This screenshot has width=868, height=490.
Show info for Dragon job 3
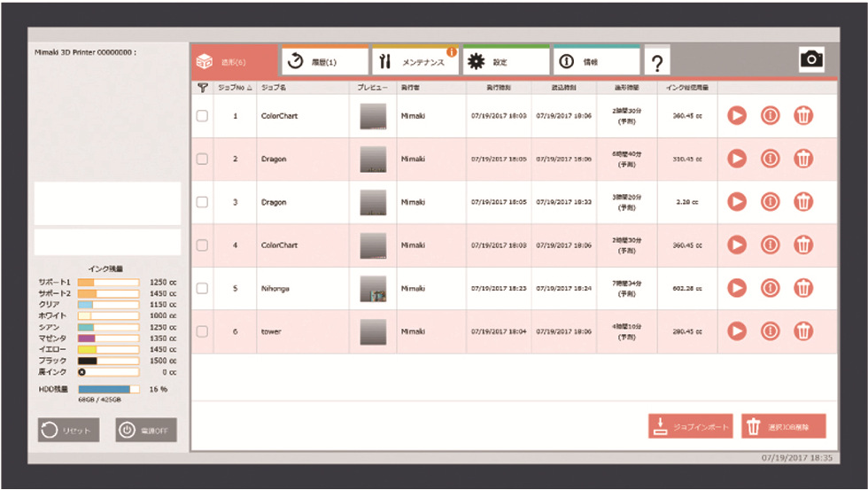[x=770, y=201]
